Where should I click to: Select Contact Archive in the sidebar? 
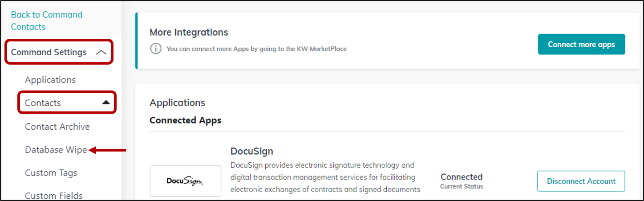click(57, 127)
